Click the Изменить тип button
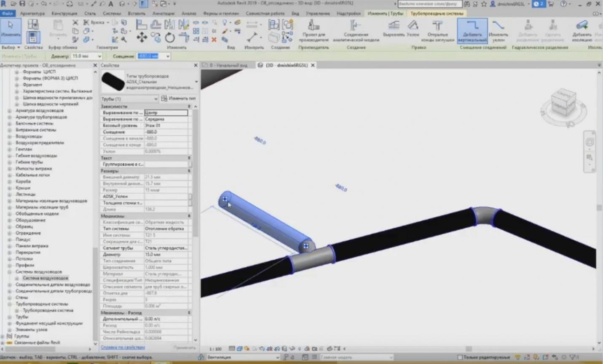This screenshot has width=603, height=364. 178,98
